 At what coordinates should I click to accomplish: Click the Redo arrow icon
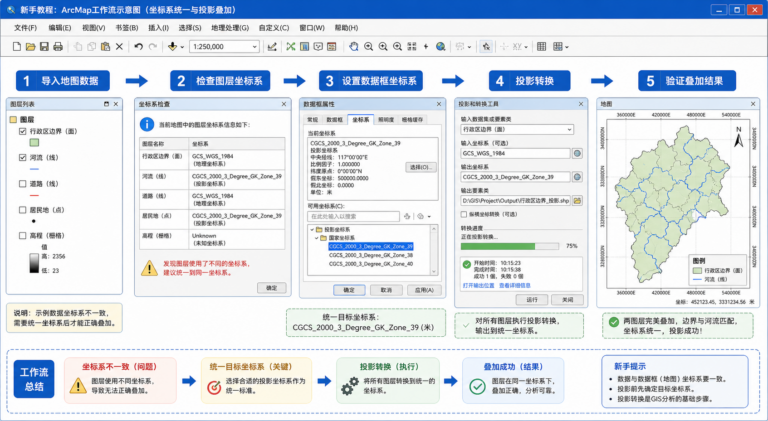[153, 47]
